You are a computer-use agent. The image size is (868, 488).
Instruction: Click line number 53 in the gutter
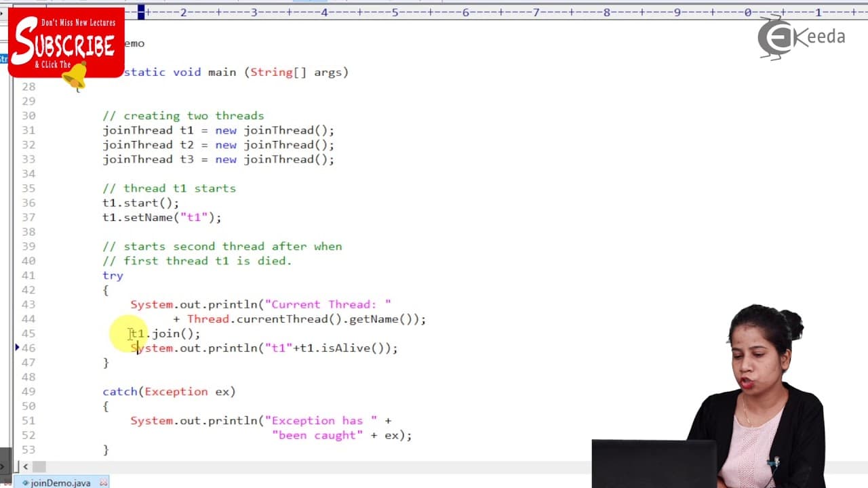pos(28,449)
